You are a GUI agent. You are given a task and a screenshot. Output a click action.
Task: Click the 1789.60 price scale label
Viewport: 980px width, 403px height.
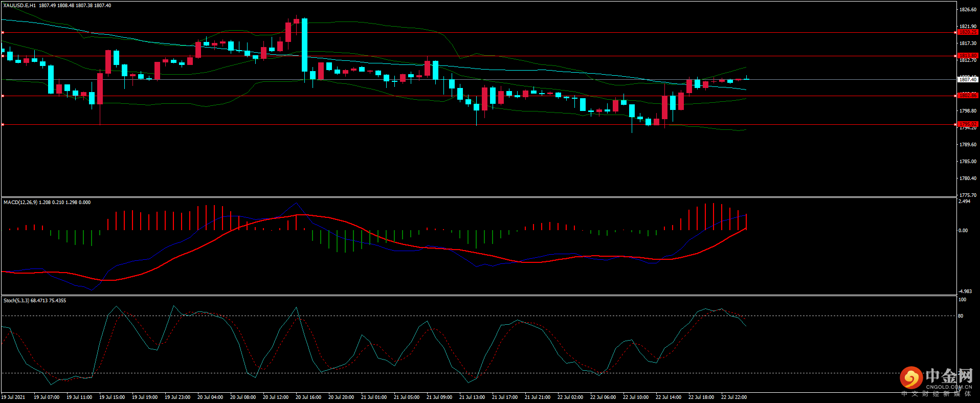(968, 145)
